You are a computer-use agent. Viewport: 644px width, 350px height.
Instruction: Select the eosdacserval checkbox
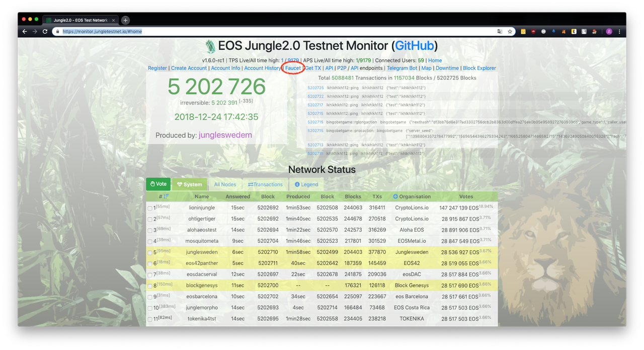click(x=150, y=275)
